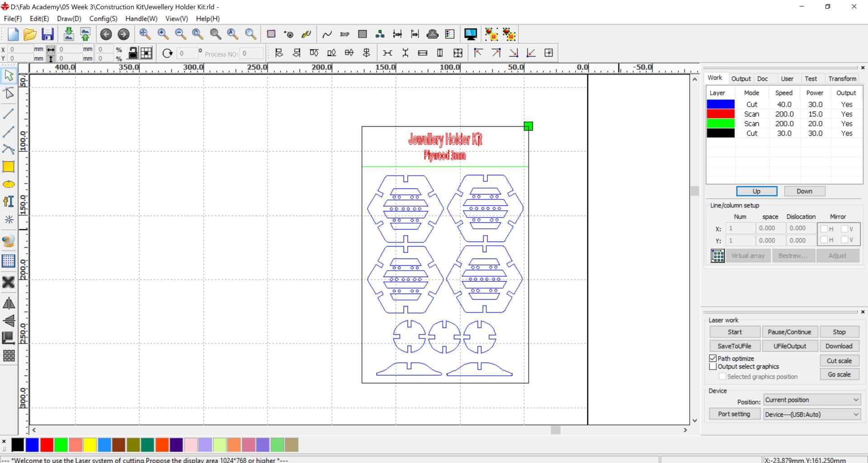Click the BMP bitmap handle icon
The width and height of the screenshot is (868, 463).
[x=344, y=34]
